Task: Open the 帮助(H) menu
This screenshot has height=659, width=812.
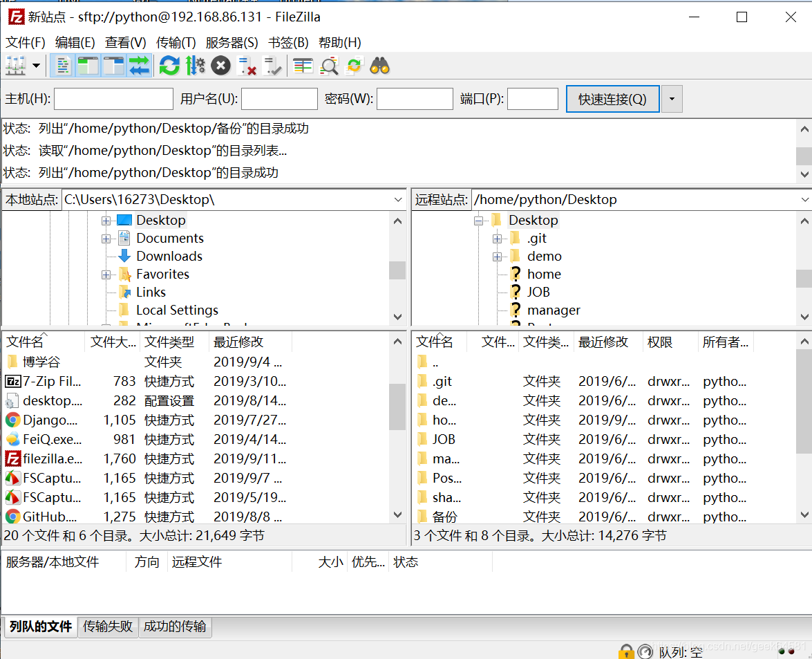Action: click(x=340, y=42)
